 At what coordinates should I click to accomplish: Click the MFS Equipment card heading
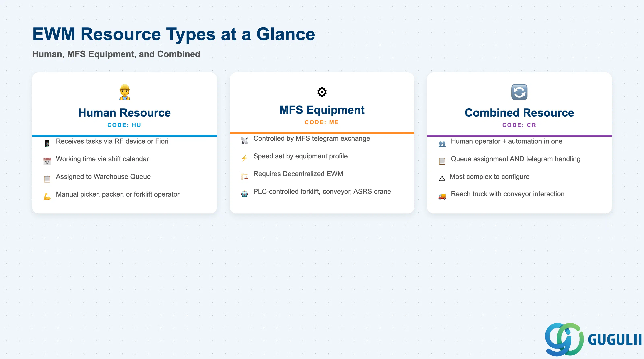322,110
